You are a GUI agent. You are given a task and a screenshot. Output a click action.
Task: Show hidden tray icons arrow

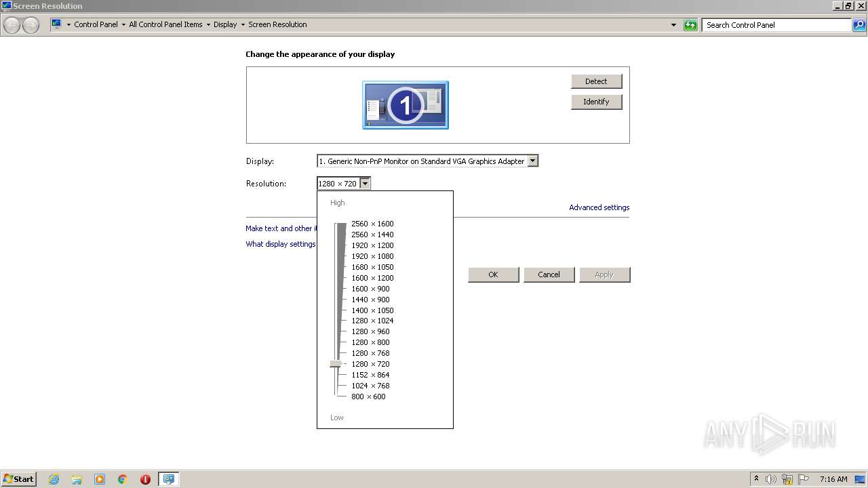(x=756, y=479)
